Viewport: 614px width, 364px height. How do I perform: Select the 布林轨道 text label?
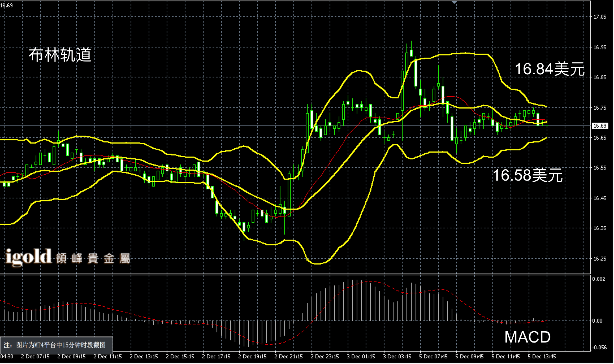[60, 55]
